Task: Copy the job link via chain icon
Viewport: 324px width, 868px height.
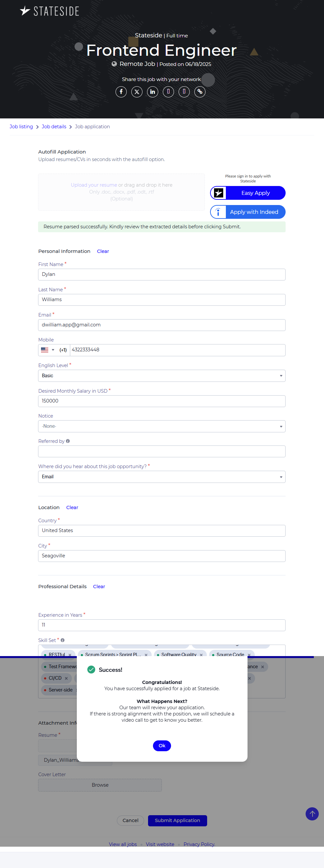Action: 200,92
